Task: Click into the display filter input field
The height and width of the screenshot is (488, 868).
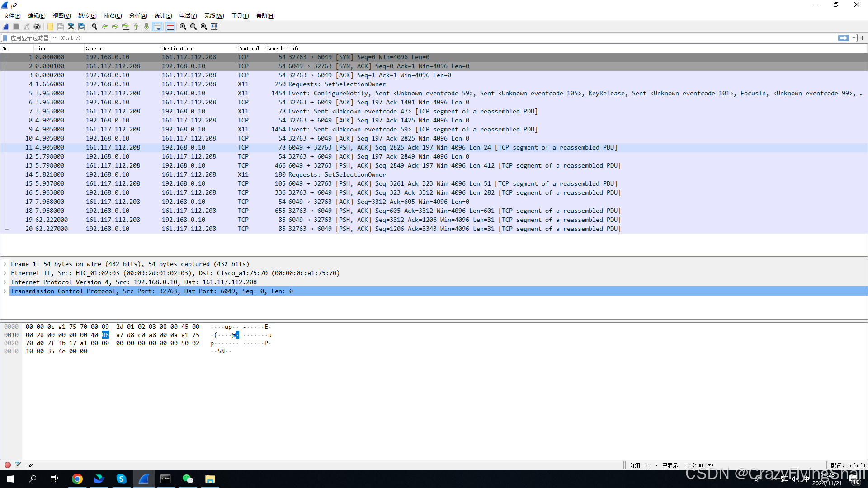Action: point(407,38)
